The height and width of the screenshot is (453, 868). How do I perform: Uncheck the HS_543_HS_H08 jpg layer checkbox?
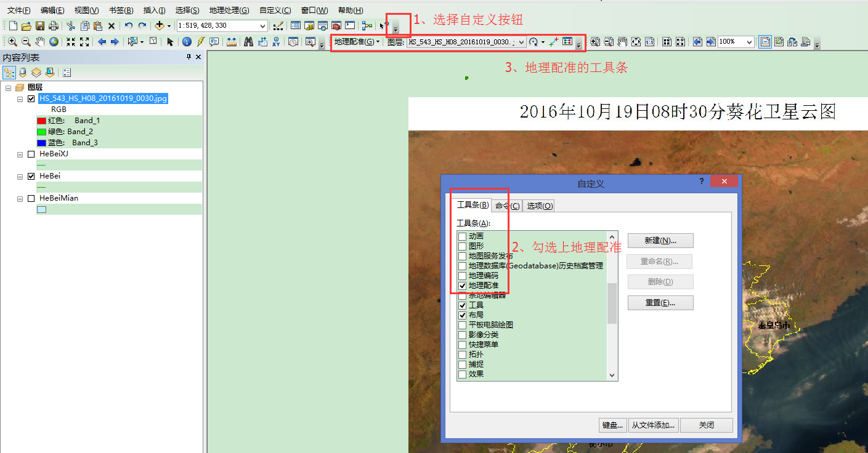tap(31, 98)
